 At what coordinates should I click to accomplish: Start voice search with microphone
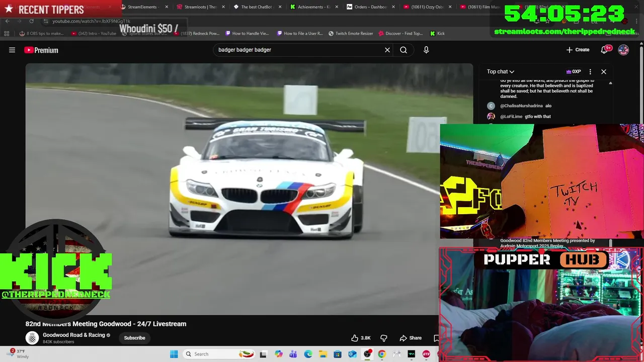pyautogui.click(x=426, y=50)
